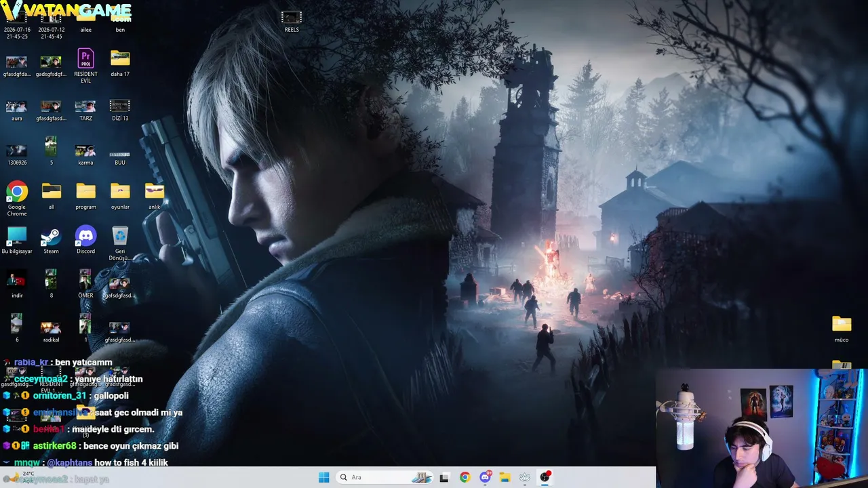Select the '2026-07-16 21-45-25' recording file
868x488 pixels.
click(x=16, y=26)
